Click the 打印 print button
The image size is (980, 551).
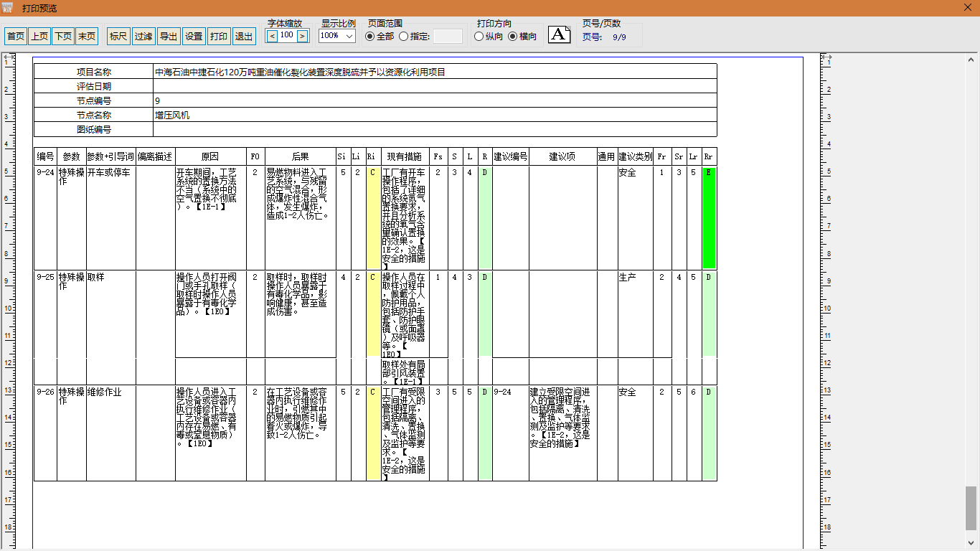coord(219,36)
